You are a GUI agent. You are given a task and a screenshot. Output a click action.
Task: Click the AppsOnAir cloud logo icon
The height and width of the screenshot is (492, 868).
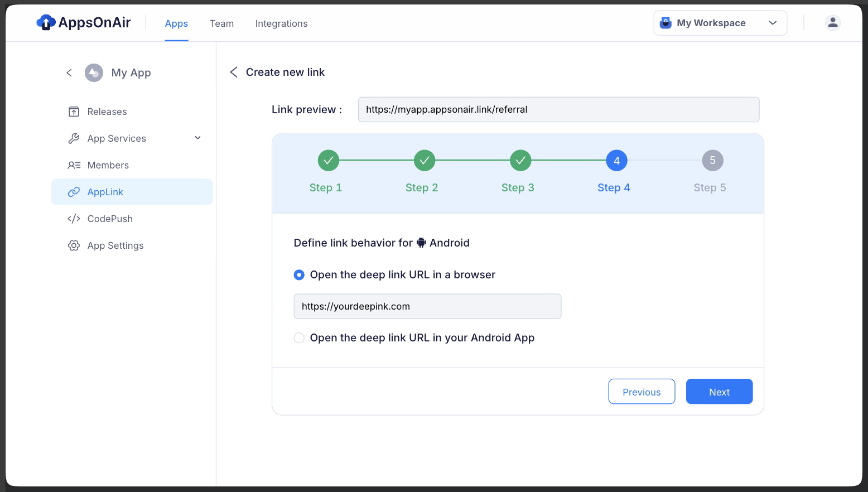point(46,22)
